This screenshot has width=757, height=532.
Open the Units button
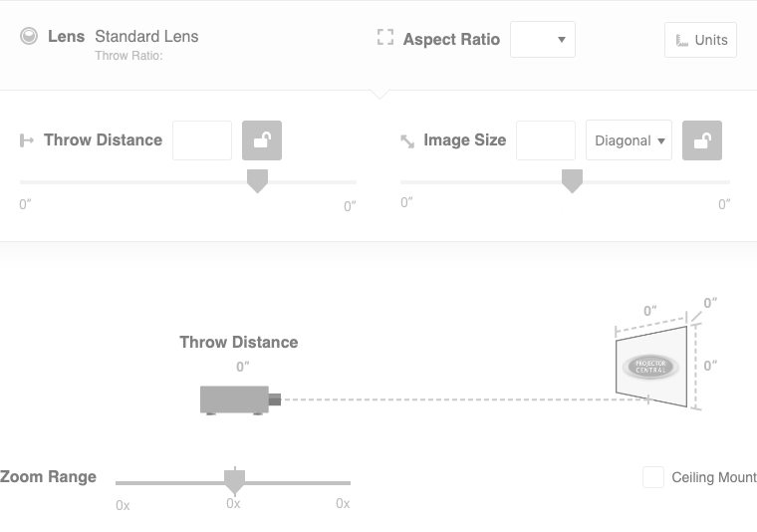coord(700,40)
